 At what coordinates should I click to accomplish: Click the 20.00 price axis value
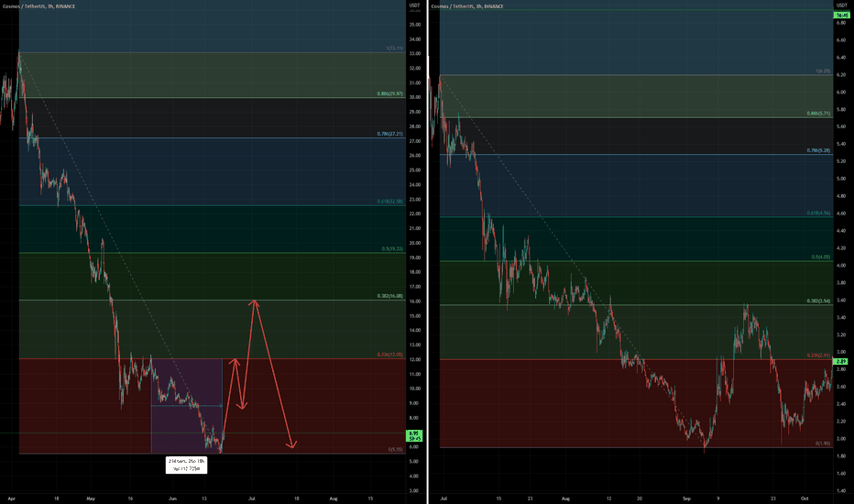(414, 243)
